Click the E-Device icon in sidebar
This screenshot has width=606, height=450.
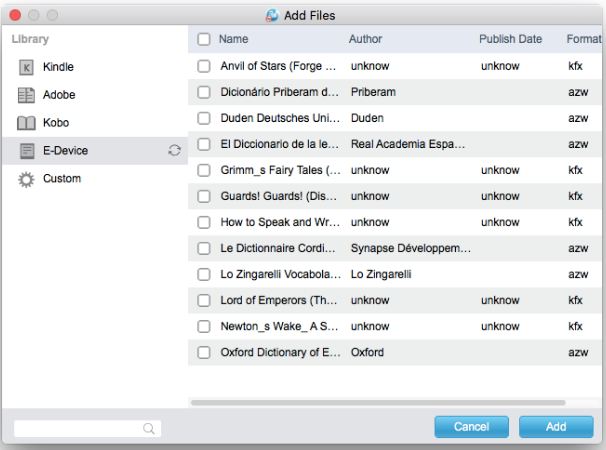click(x=27, y=151)
